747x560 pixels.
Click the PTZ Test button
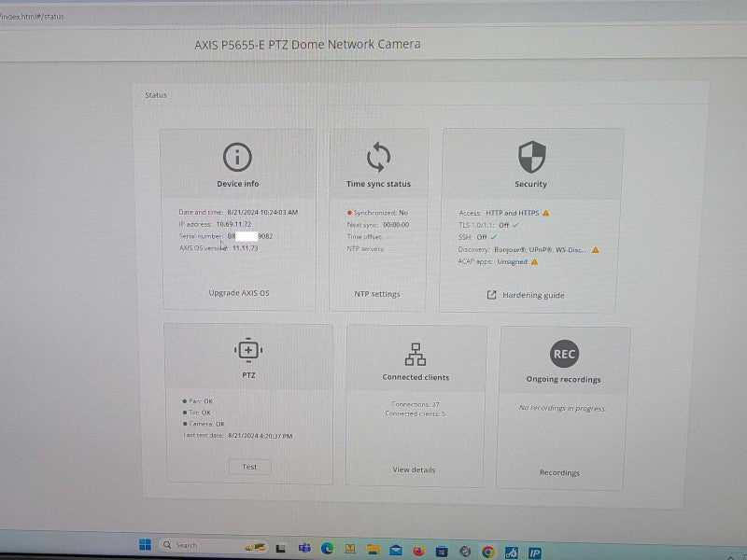(x=249, y=467)
